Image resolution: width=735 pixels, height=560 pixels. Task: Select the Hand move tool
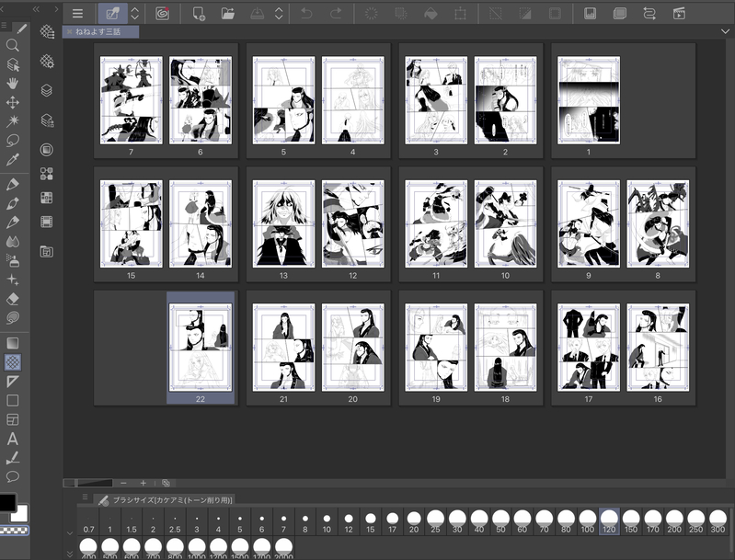[13, 84]
